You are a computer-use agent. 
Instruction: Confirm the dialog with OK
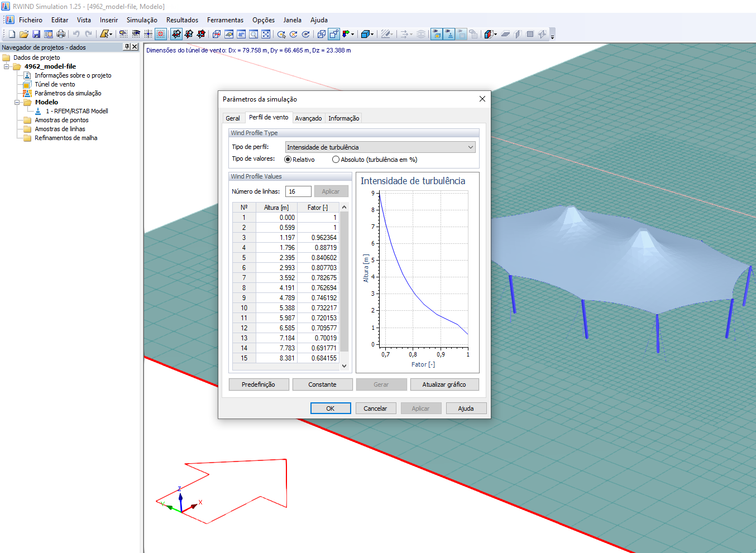(x=331, y=408)
